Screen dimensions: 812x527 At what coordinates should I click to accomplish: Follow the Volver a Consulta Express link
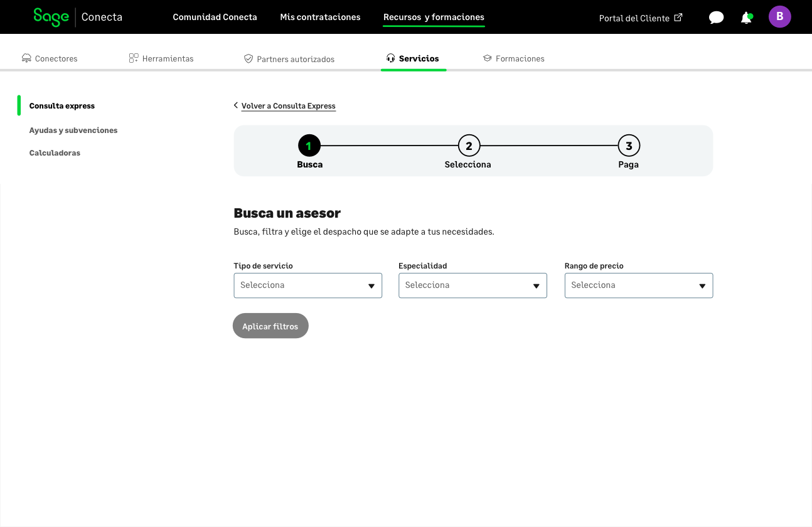click(288, 106)
